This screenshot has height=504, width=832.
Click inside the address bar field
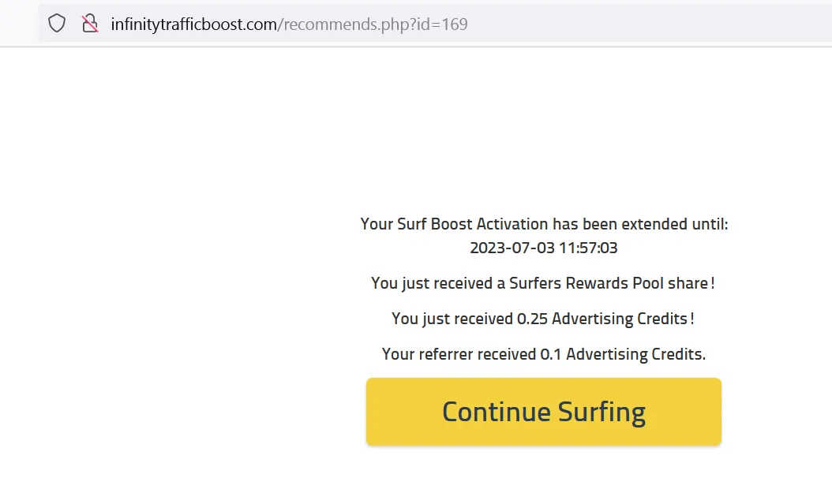tap(631, 24)
